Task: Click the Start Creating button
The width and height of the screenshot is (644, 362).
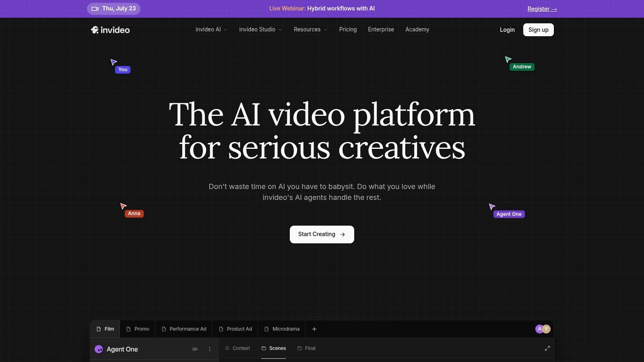Action: pyautogui.click(x=322, y=234)
